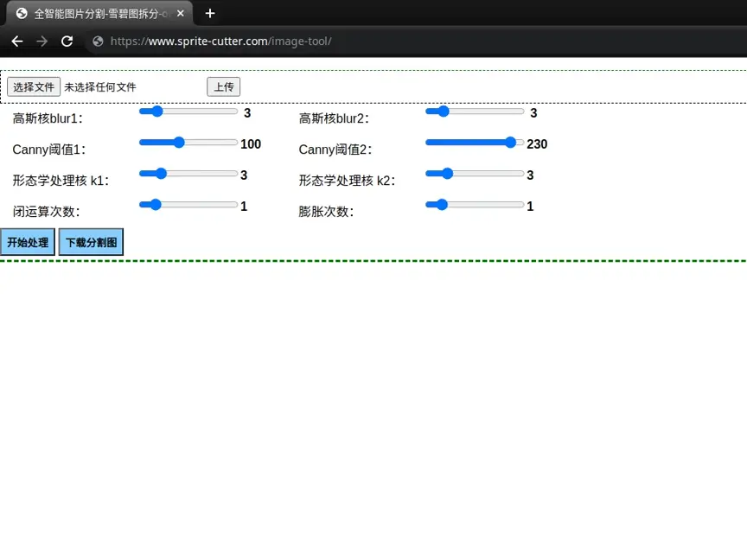Reload the page with refresh icon
Viewport: 747px width, 560px height.
click(x=67, y=41)
